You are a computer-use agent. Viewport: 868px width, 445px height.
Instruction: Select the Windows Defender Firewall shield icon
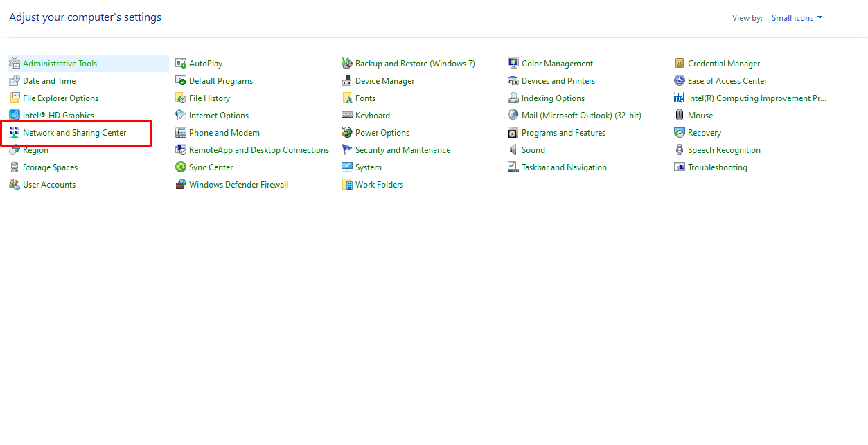(x=180, y=184)
